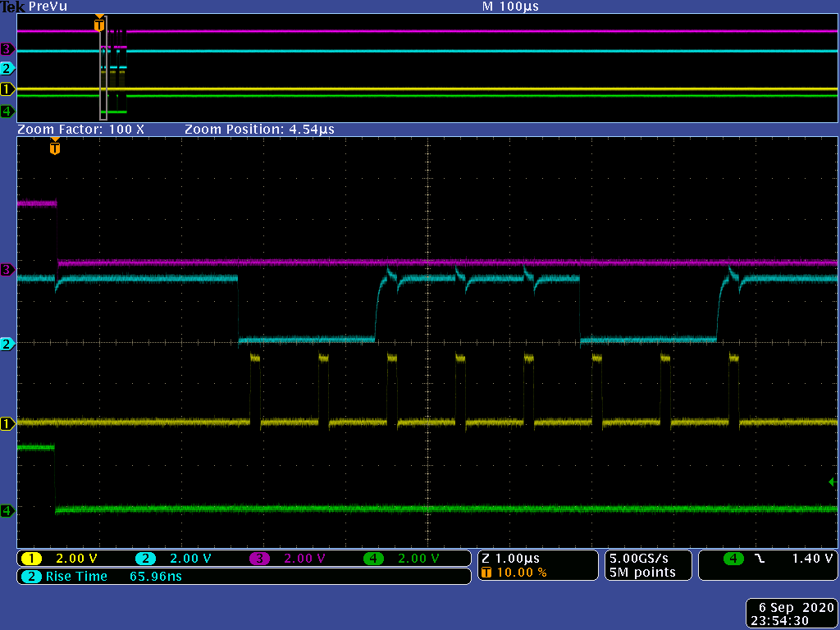This screenshot has width=840, height=630.
Task: Click the green trigger level arrow at right edge
Action: coord(833,482)
